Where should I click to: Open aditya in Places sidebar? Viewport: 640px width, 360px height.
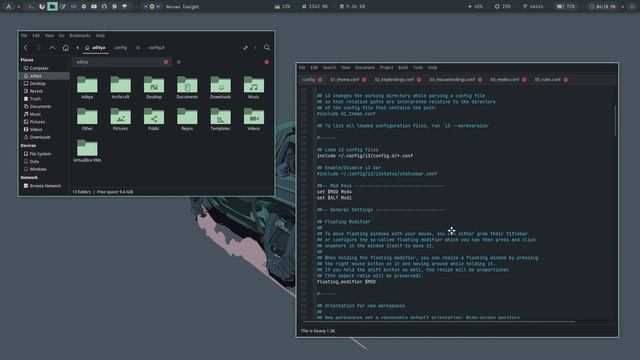point(44,76)
